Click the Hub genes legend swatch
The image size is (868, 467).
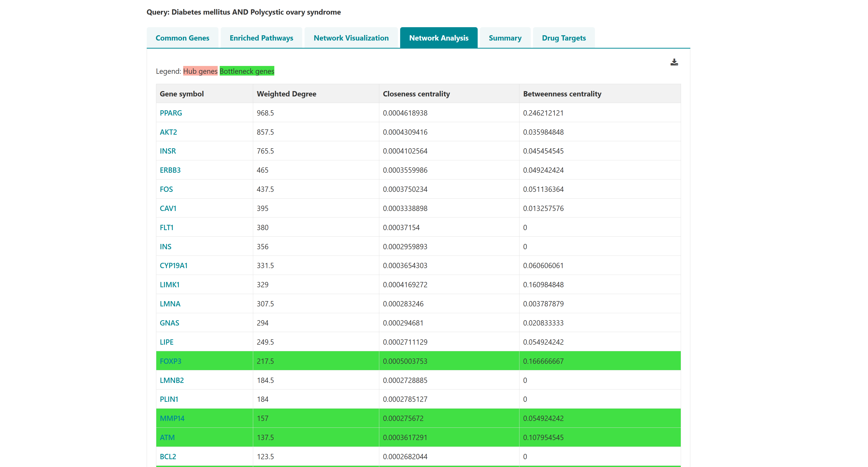click(200, 71)
